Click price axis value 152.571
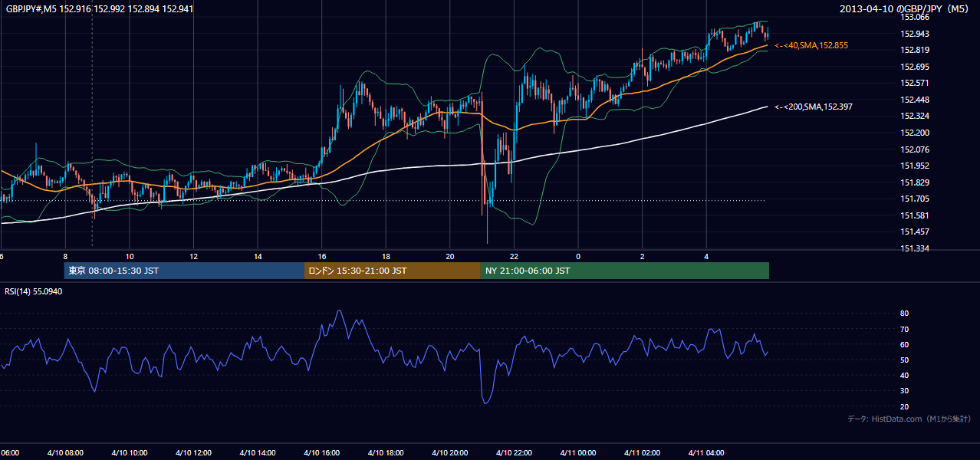Viewport: 980px width, 460px height. pos(915,83)
